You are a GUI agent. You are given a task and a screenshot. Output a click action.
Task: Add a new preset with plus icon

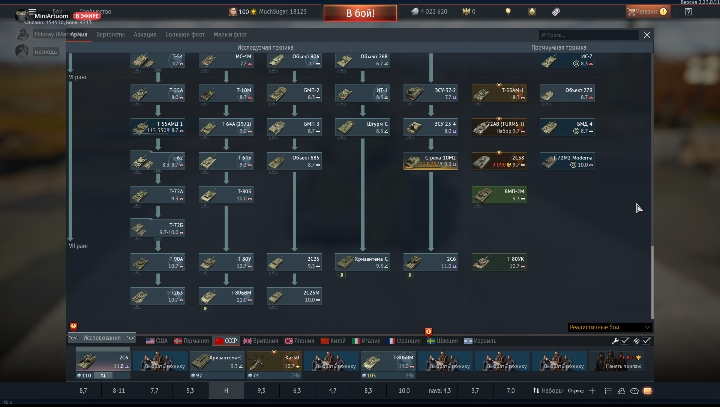click(x=592, y=391)
